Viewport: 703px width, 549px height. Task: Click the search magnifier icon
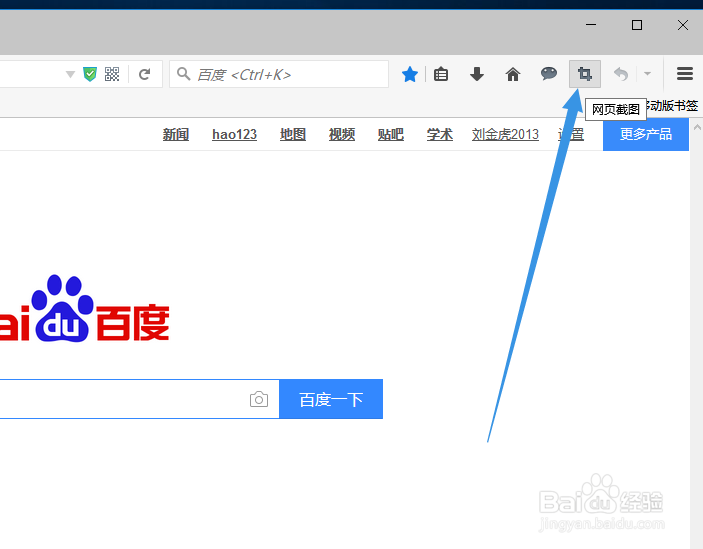pyautogui.click(x=183, y=73)
